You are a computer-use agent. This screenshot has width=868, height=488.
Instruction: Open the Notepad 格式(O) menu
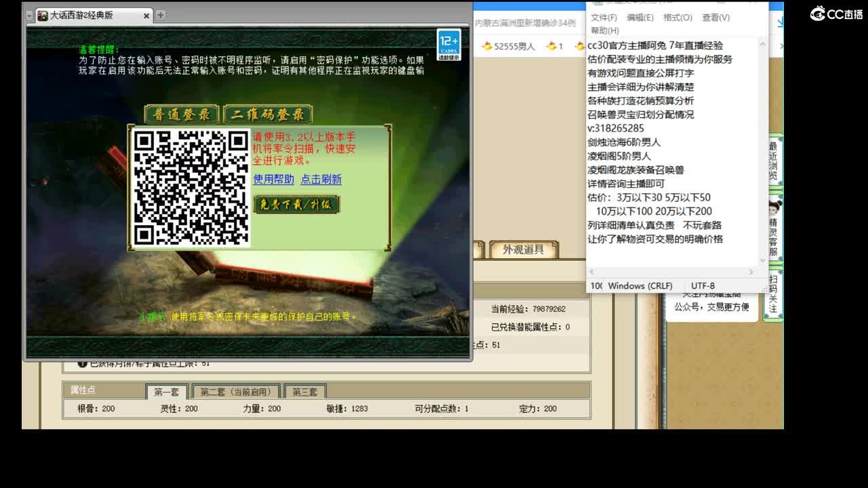click(x=677, y=18)
